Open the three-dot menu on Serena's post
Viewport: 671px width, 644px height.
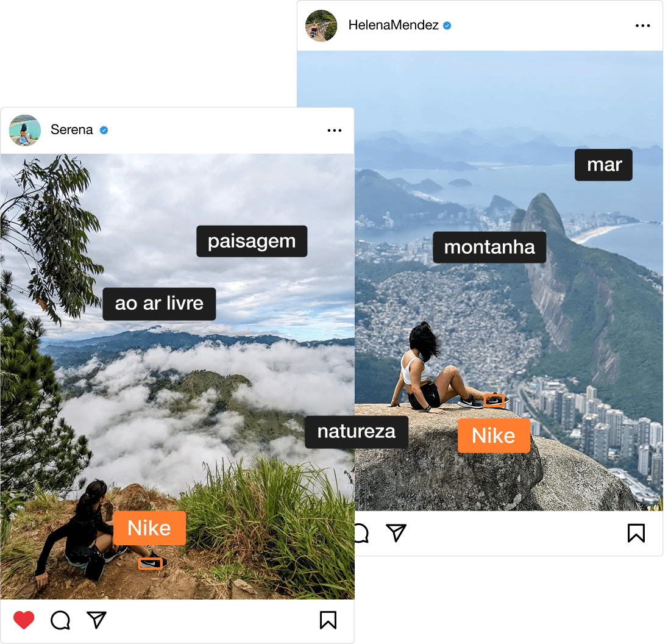334,130
